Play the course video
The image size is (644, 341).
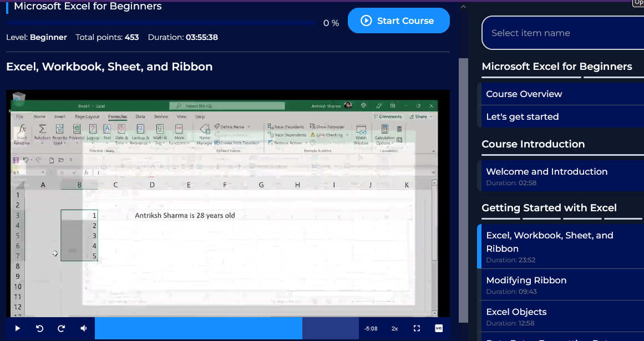point(17,328)
